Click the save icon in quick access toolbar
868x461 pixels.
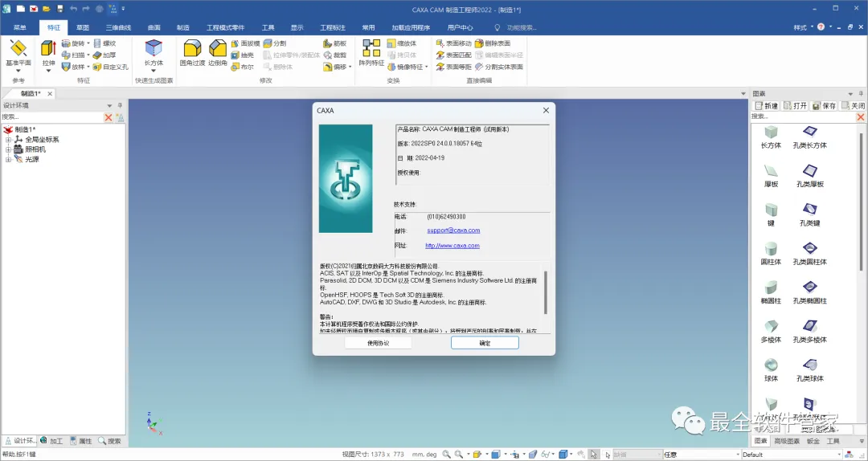click(x=59, y=9)
